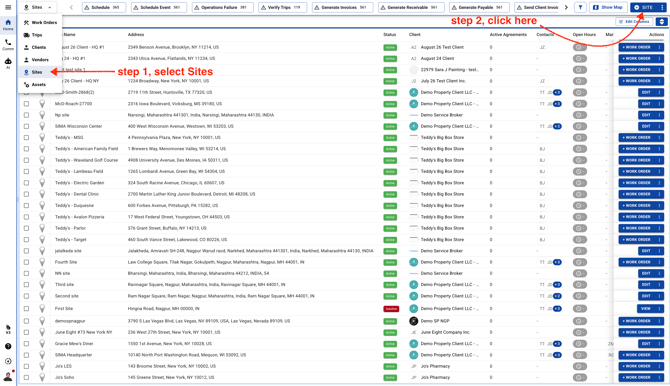Open the Comm phone section
The image size is (670, 386).
[x=8, y=44]
